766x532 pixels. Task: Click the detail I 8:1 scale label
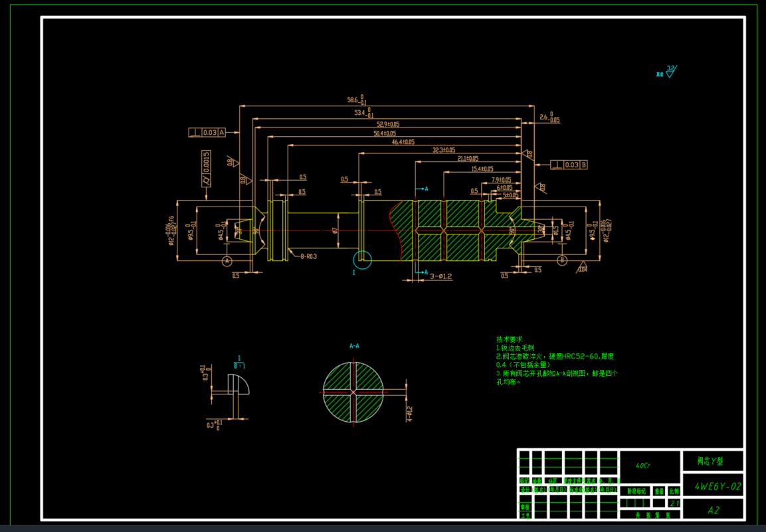239,363
